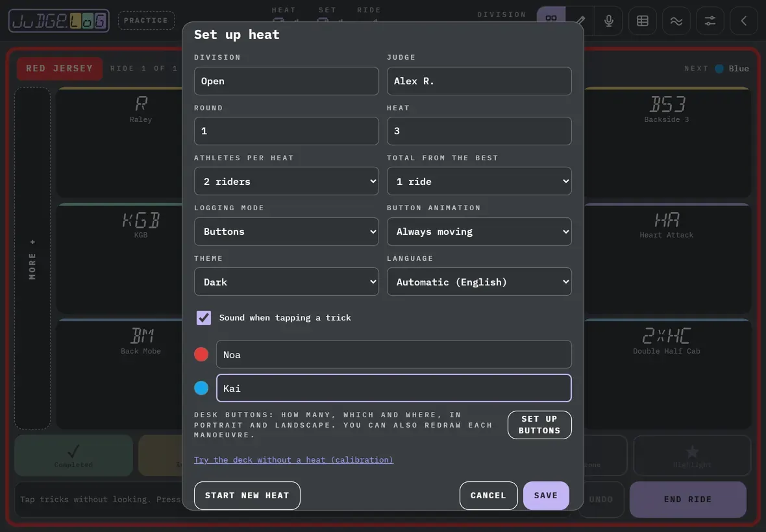Open the Language dropdown
Viewport: 766px width, 532px height.
point(479,282)
